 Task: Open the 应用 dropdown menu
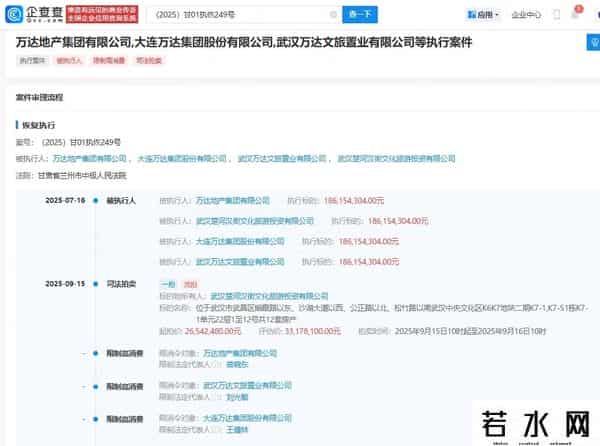[x=482, y=15]
